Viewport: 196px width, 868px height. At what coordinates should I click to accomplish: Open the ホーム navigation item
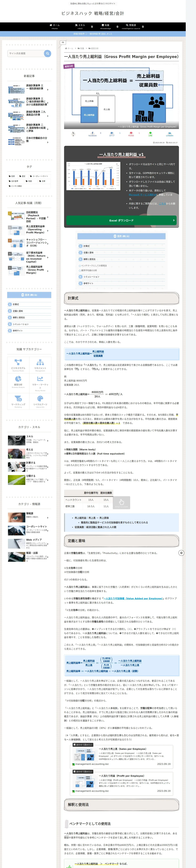click(x=55, y=26)
